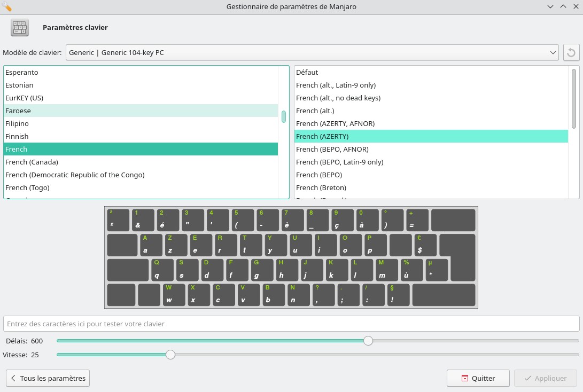583x392 pixels.
Task: Click the '!' key in keyboard preview
Action: click(398, 295)
